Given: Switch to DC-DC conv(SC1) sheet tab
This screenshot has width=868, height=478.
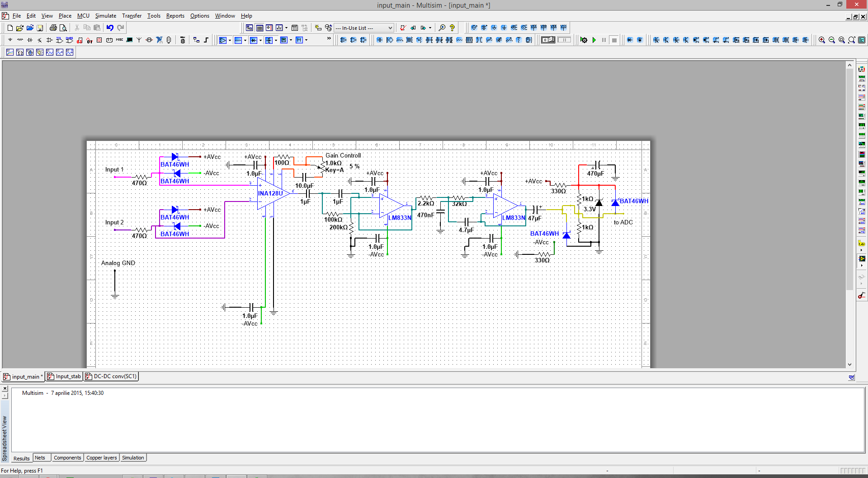Looking at the screenshot, I should (111, 376).
